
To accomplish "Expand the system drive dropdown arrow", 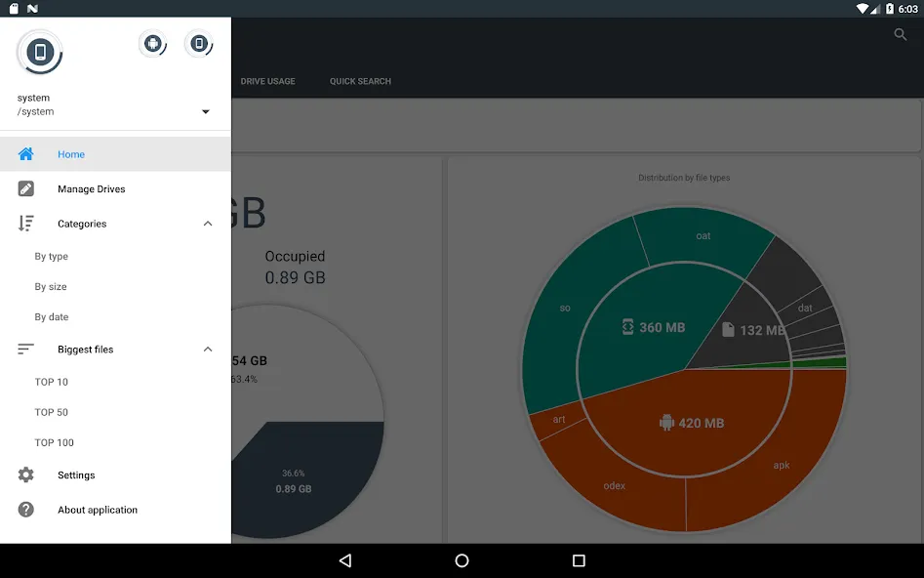I will pos(206,111).
